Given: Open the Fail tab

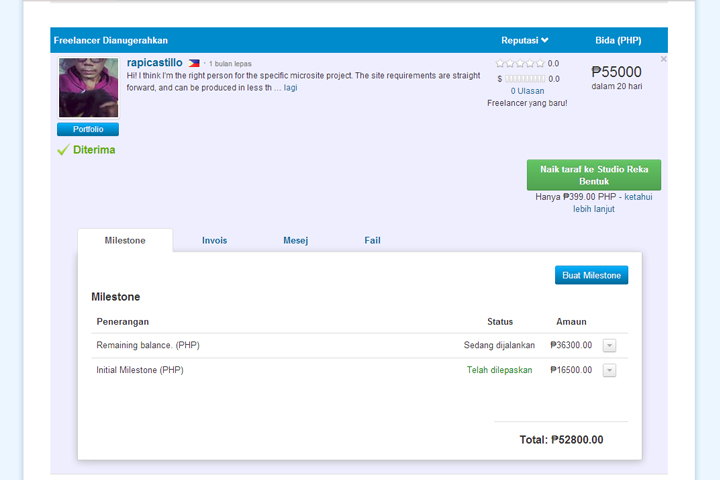Looking at the screenshot, I should pos(372,240).
